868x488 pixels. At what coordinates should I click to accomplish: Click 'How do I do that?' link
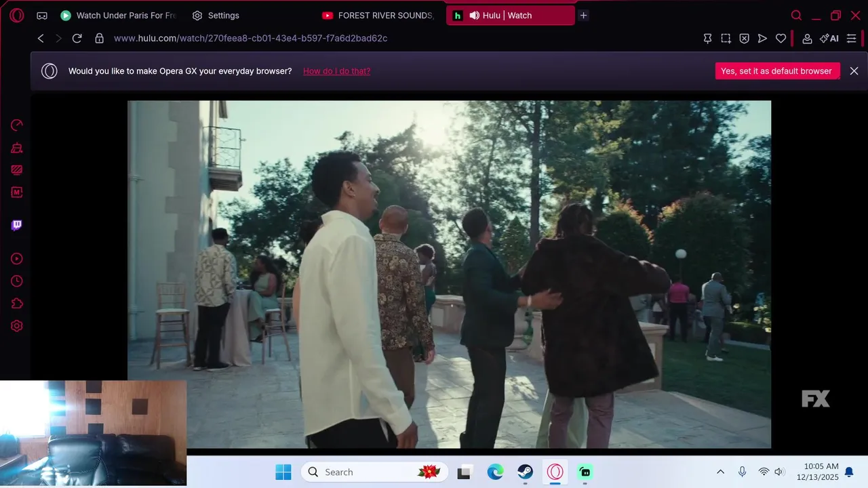pos(336,71)
